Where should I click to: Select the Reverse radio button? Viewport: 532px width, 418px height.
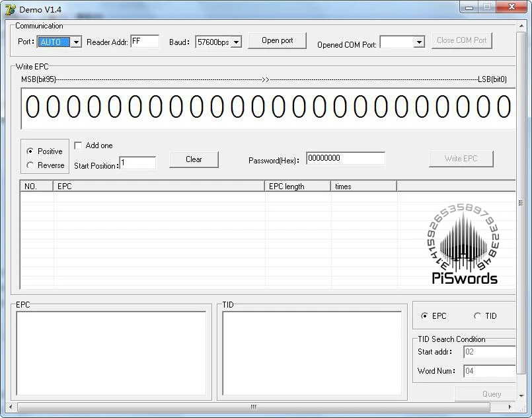[x=30, y=165]
